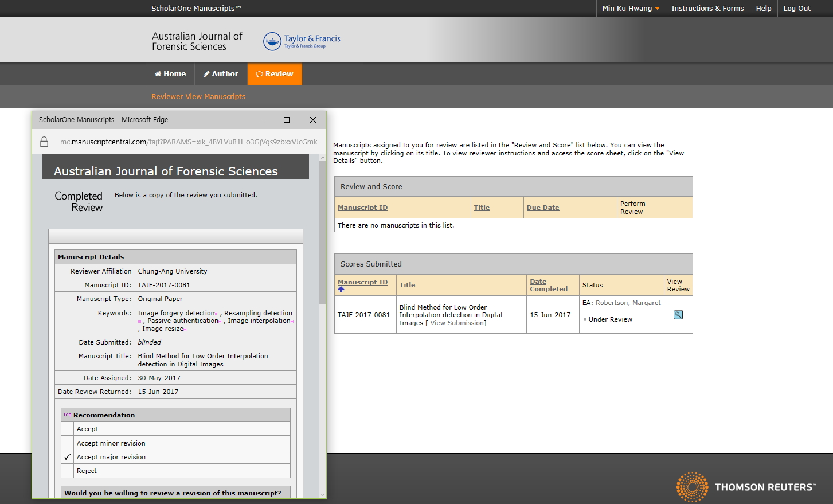Click the popup address bar URL
This screenshot has height=504, width=833.
[x=189, y=142]
